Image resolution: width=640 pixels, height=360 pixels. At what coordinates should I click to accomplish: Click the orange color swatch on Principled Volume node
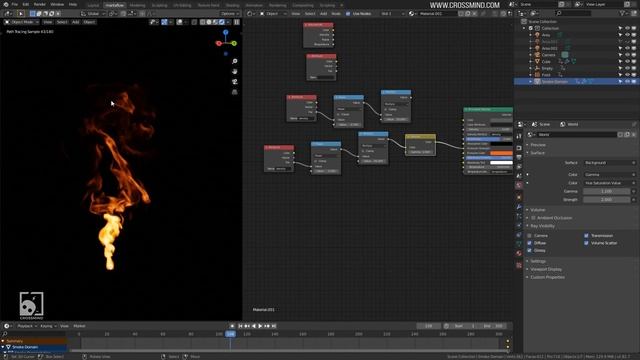[501, 153]
